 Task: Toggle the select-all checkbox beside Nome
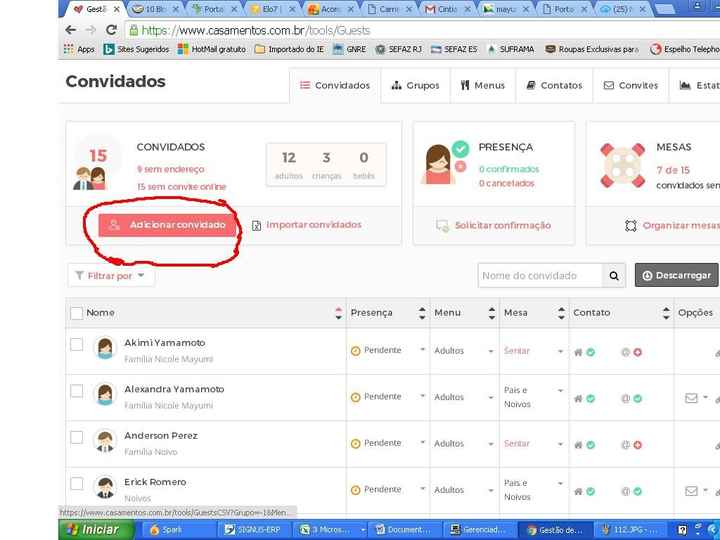[x=76, y=313]
